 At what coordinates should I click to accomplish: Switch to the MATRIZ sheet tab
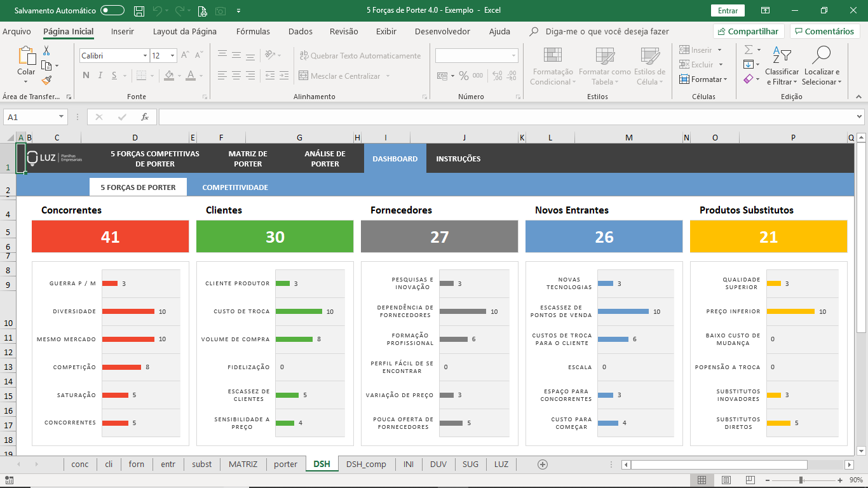[x=243, y=464]
